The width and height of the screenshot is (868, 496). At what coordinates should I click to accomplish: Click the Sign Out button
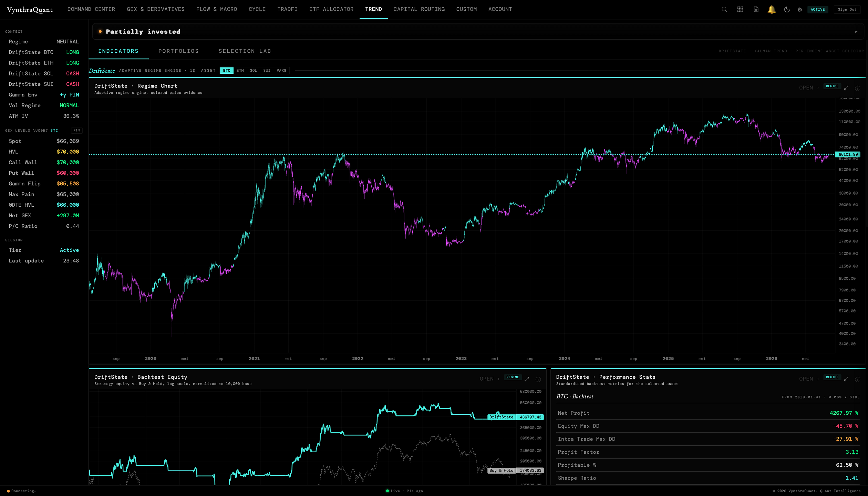point(847,10)
